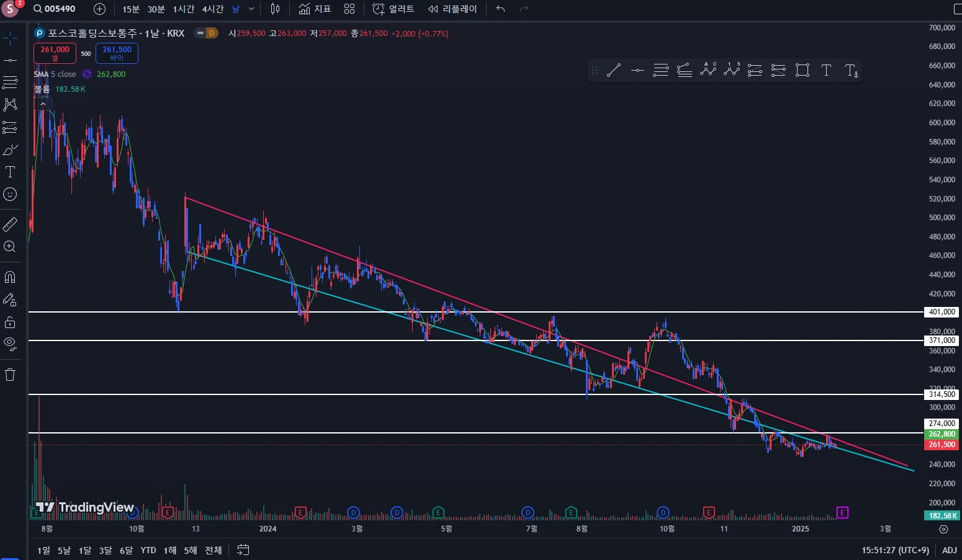Set date range to YTD

click(x=148, y=550)
